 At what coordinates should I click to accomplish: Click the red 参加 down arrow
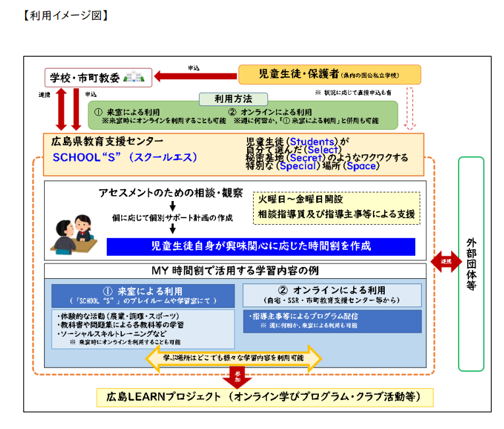point(232,378)
